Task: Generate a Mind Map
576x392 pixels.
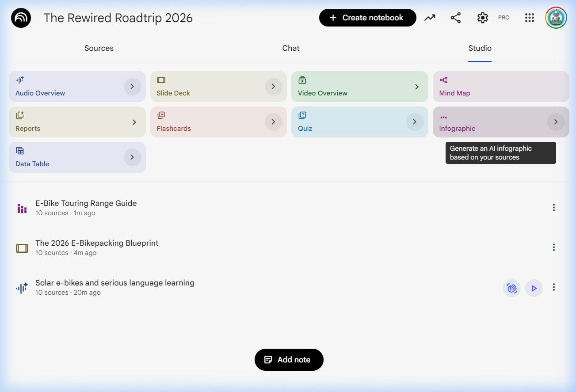Action: 500,87
